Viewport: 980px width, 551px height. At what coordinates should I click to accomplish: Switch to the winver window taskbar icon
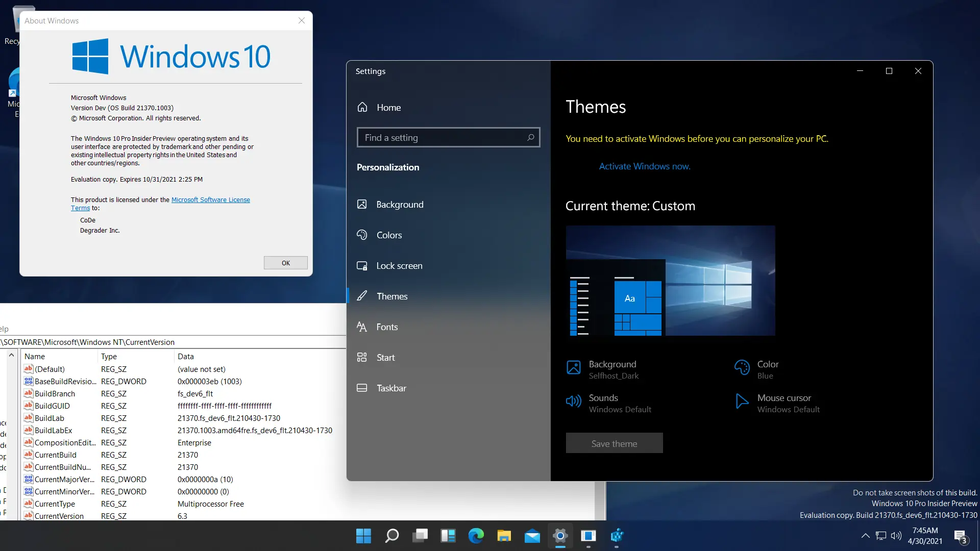[x=589, y=536]
